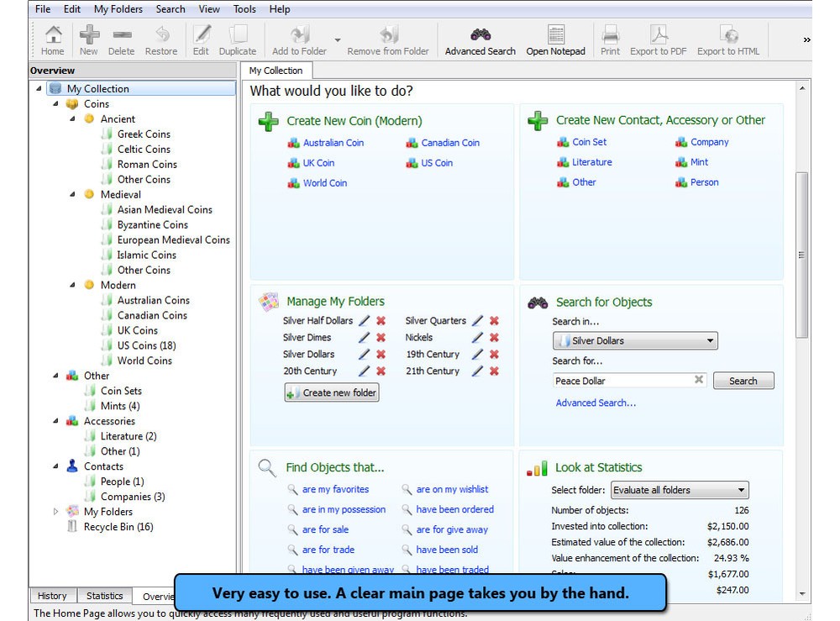
Task: Click the Home toolbar icon
Action: [x=52, y=39]
